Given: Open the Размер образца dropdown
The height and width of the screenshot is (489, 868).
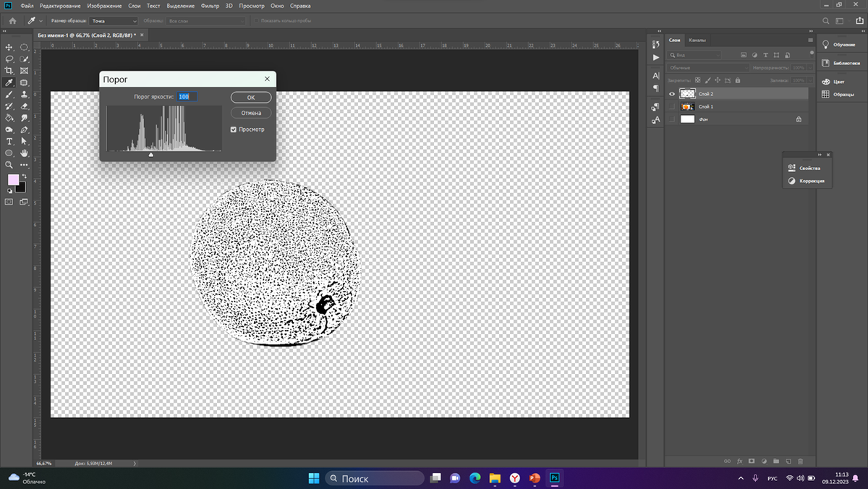Looking at the screenshot, I should point(115,21).
